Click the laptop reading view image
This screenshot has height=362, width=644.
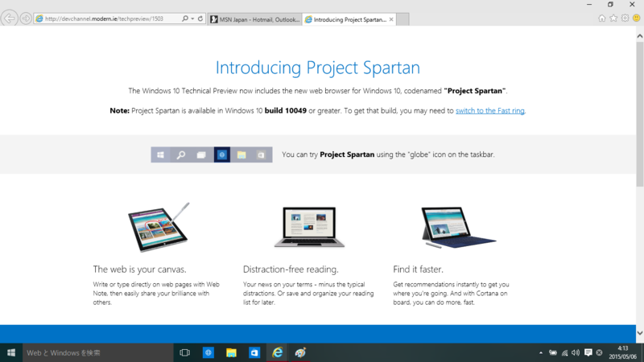point(309,227)
